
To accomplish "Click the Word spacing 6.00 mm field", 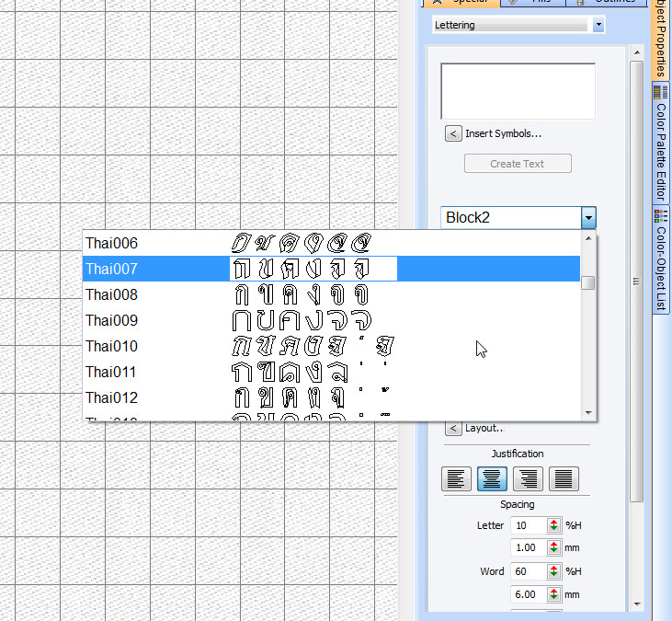I will [529, 594].
